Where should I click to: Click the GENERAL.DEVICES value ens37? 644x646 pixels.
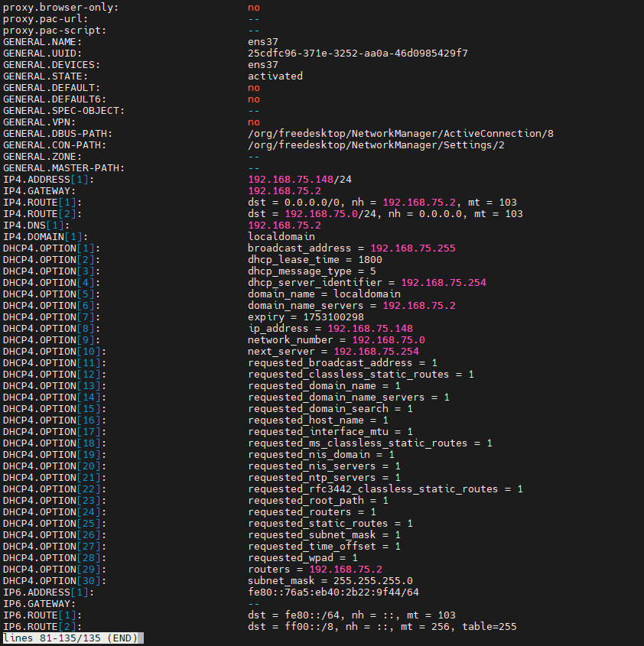262,65
